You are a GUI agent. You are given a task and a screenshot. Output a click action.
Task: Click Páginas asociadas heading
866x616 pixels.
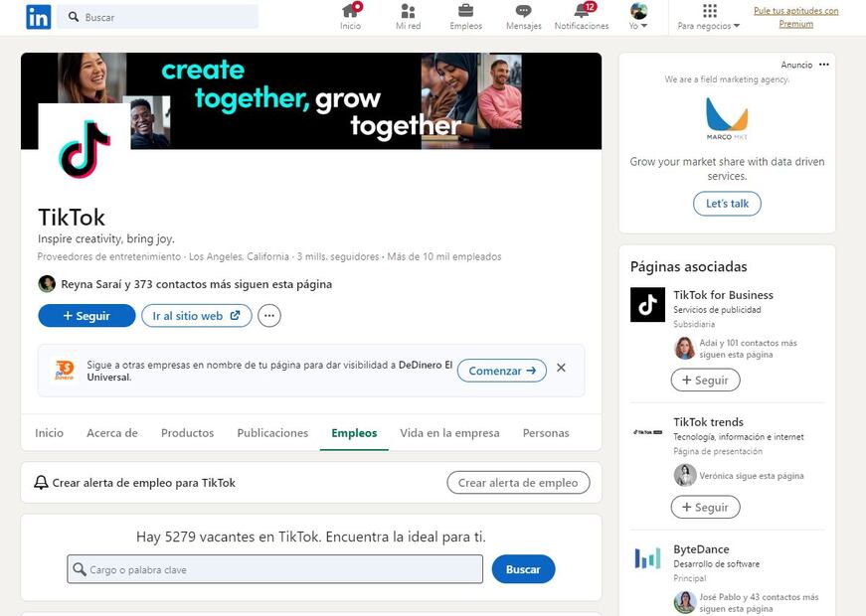pos(688,266)
